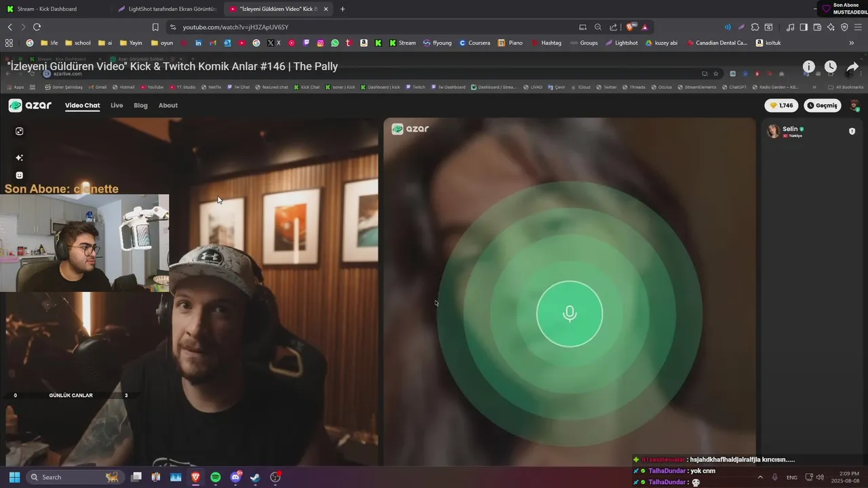Open the Lightshot feather extension icon
868x488 pixels.
tap(741, 27)
